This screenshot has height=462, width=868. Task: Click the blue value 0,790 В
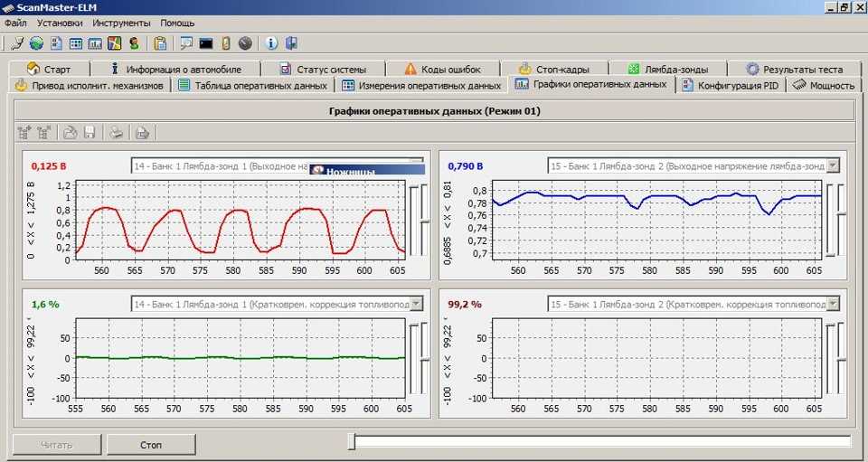click(465, 166)
